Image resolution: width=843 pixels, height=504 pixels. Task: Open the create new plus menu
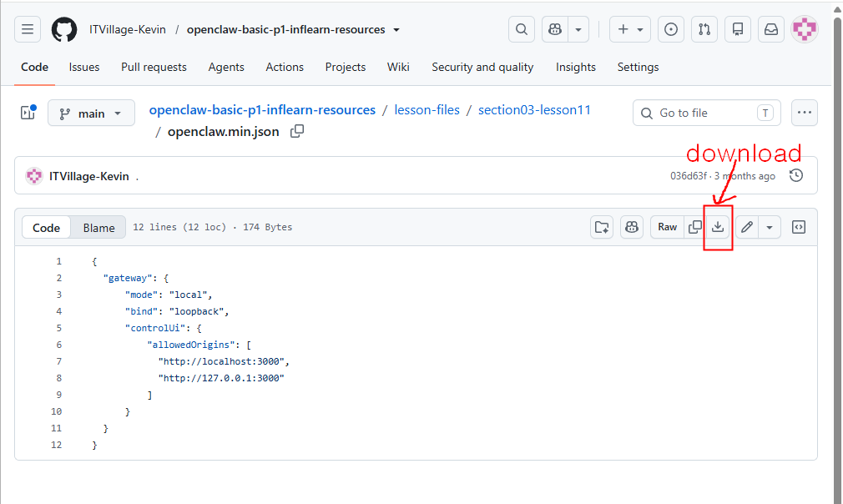(629, 29)
